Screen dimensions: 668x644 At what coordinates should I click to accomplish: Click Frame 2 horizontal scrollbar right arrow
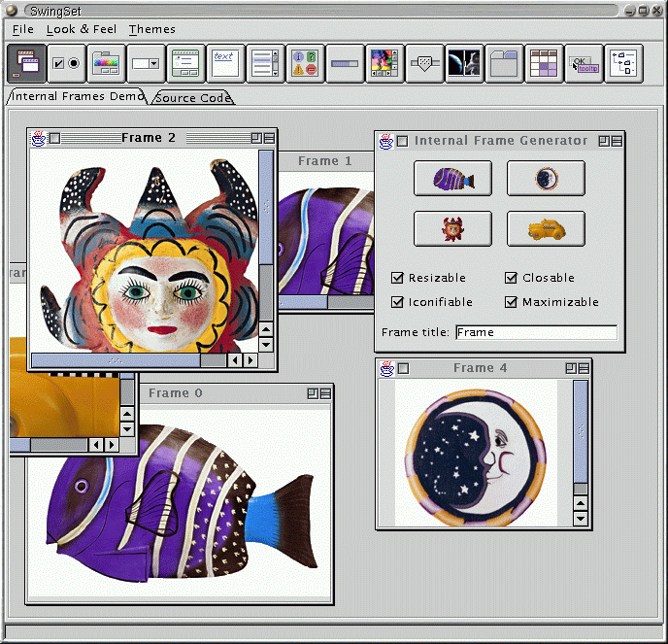(x=250, y=360)
